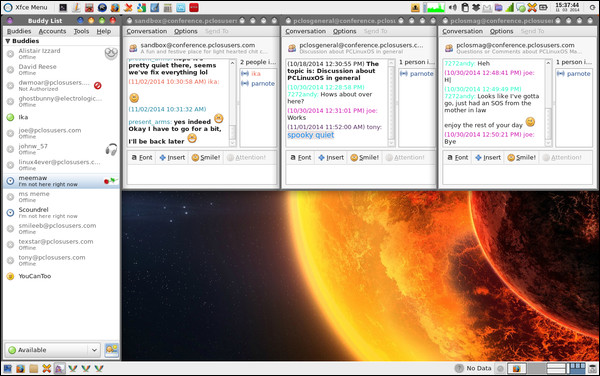Image resolution: width=600 pixels, height=376 pixels.
Task: Open the Help menu in Buddy List
Action: tap(104, 31)
